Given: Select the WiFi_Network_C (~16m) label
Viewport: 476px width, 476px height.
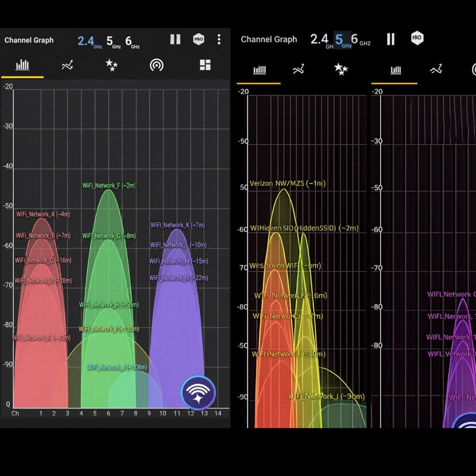Looking at the screenshot, I should pos(43,260).
